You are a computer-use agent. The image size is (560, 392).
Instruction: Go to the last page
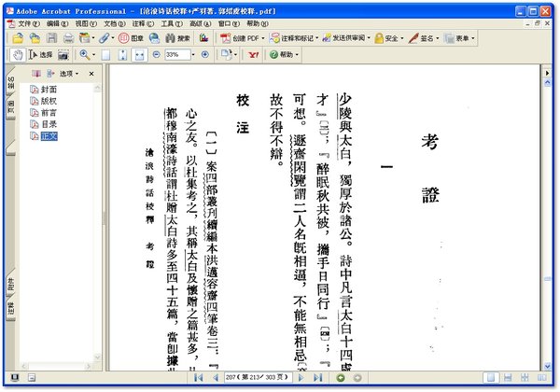[318, 378]
